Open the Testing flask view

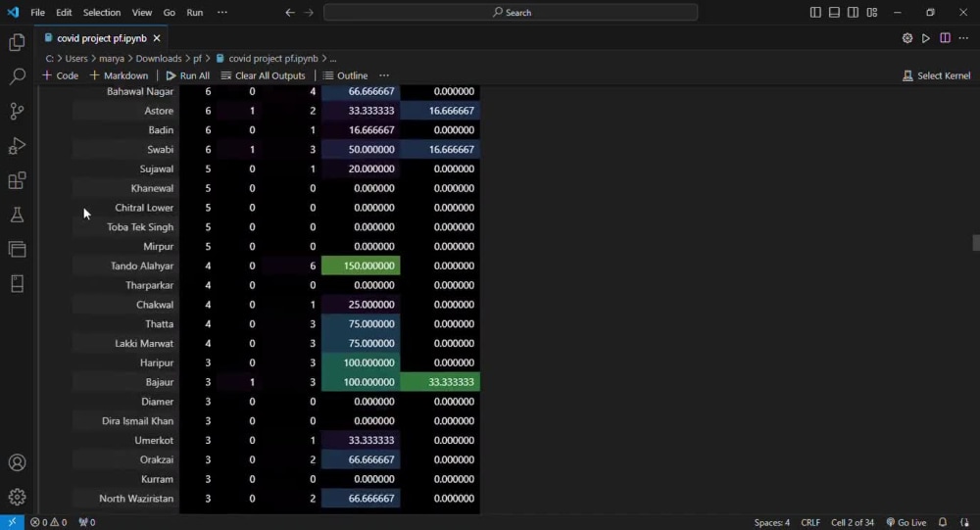(x=17, y=215)
